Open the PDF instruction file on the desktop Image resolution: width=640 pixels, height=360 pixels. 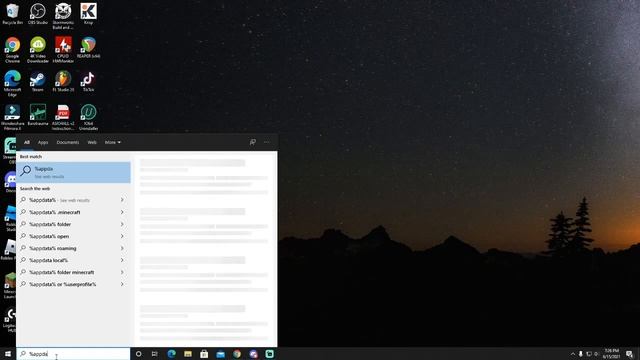[x=63, y=117]
